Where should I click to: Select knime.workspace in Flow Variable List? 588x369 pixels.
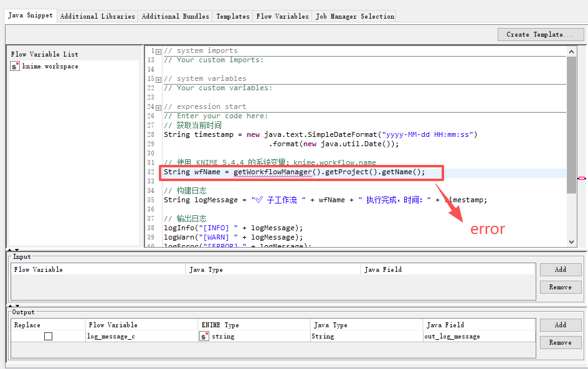(x=50, y=66)
